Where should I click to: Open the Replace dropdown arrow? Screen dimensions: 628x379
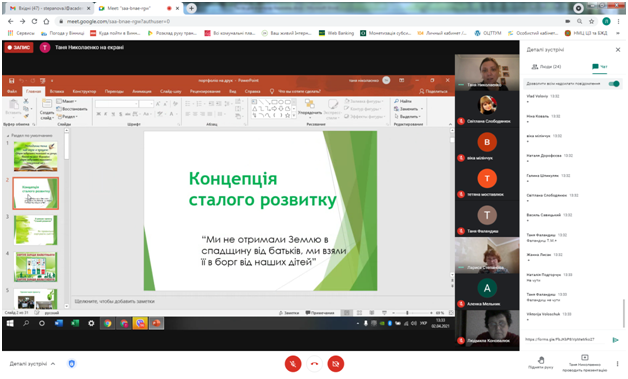pyautogui.click(x=421, y=109)
